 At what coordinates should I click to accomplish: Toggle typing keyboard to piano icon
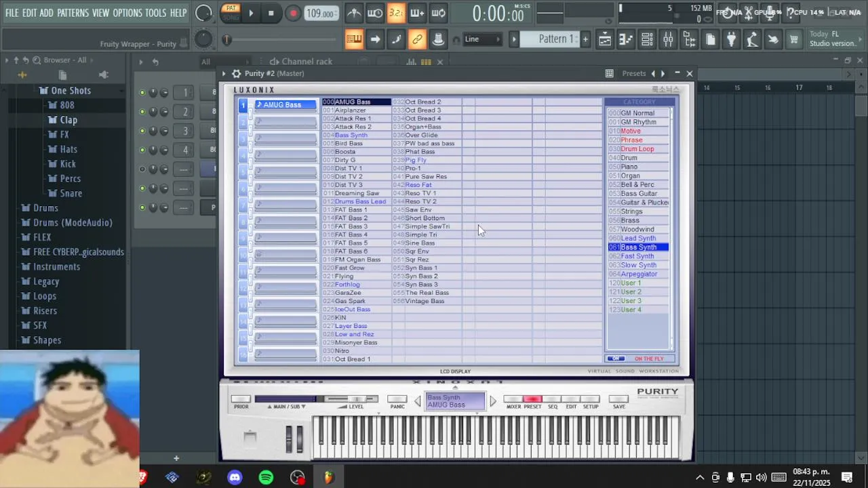point(354,39)
